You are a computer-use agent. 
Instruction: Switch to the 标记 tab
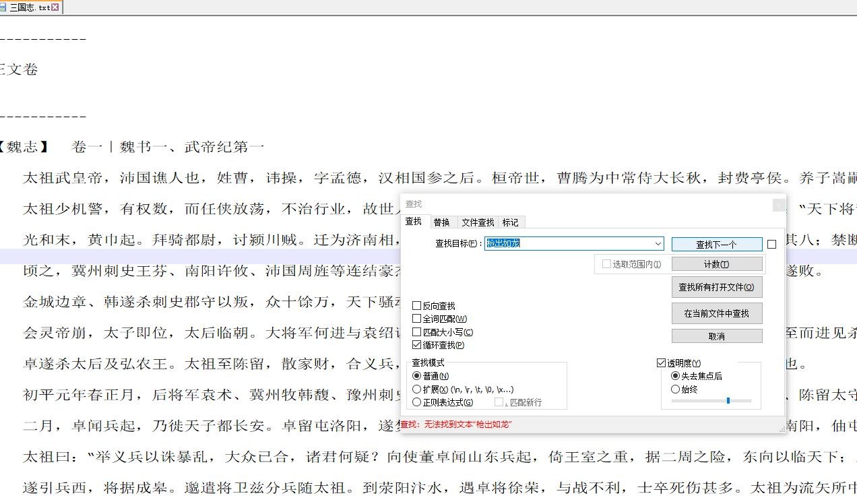(x=510, y=222)
